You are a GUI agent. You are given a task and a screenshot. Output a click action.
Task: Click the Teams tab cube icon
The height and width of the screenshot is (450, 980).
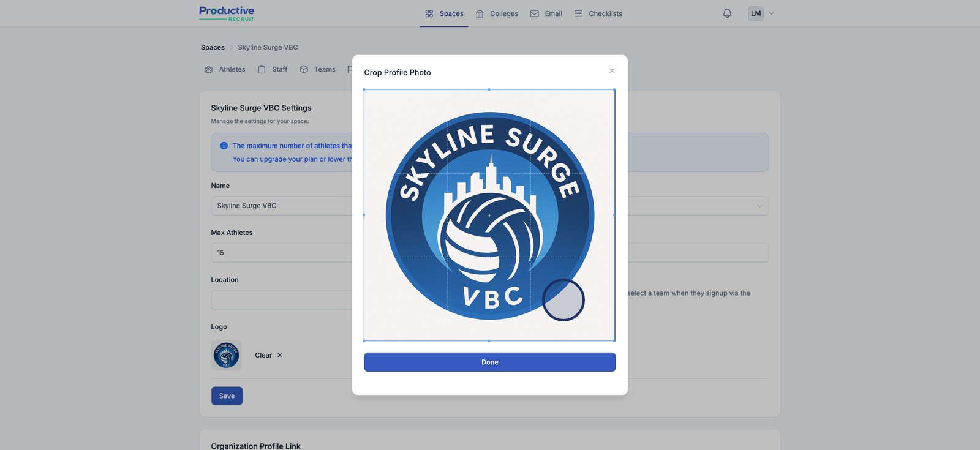point(304,69)
